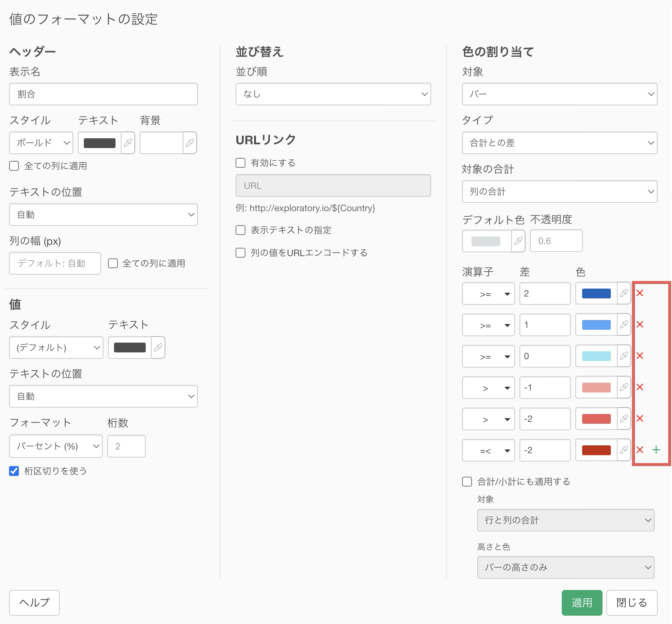This screenshot has width=672, height=624.
Task: Delete the > -2 color rule
Action: (640, 419)
